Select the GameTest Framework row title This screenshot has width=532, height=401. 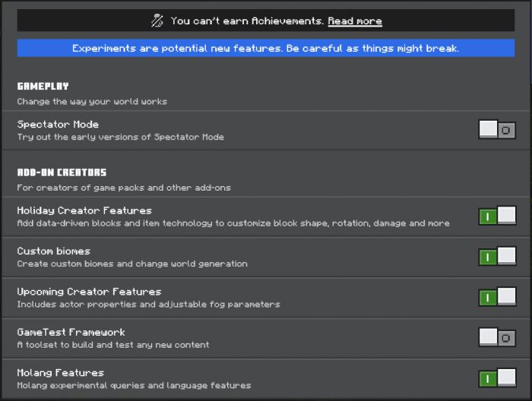71,332
